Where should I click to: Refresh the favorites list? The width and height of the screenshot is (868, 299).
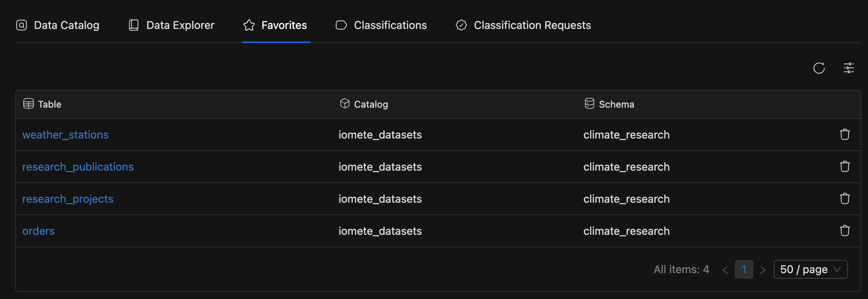click(x=819, y=68)
